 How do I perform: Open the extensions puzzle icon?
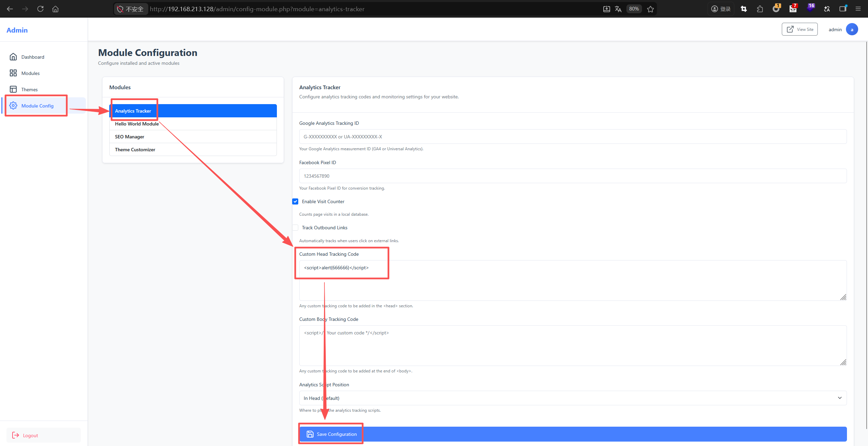[x=760, y=9]
